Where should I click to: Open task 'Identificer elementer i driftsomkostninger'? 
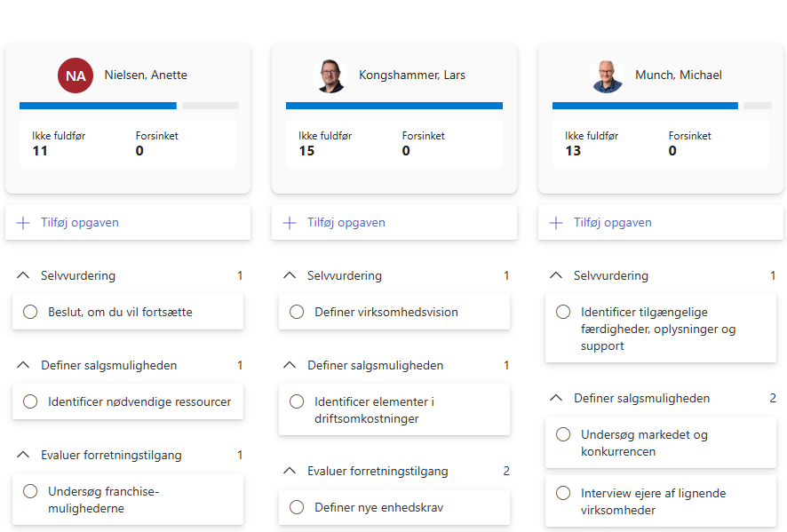coord(394,409)
